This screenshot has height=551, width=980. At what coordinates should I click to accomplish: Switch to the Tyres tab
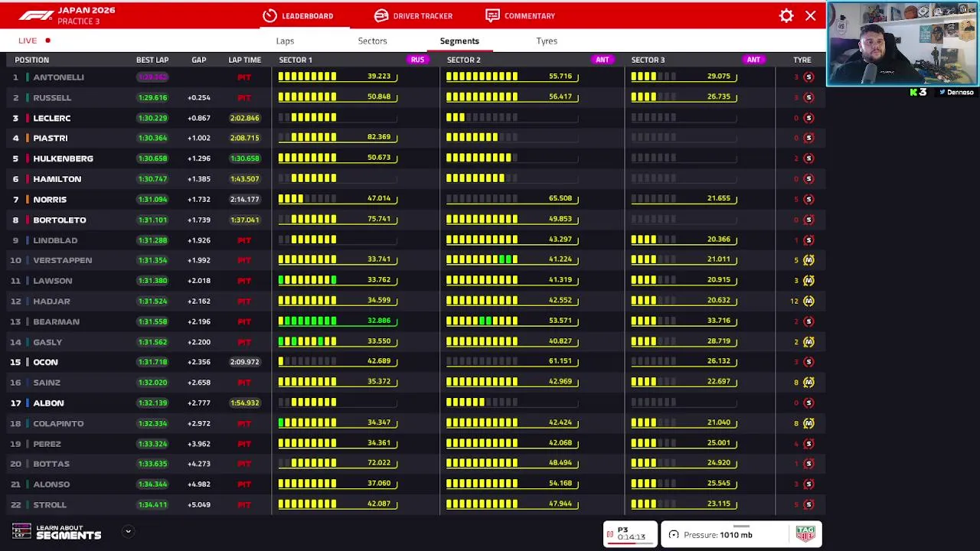point(547,41)
